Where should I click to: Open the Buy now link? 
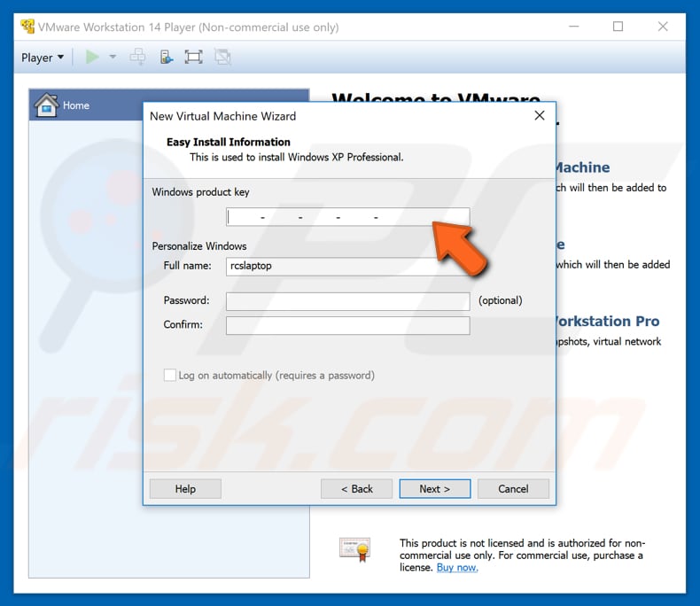pyautogui.click(x=457, y=568)
